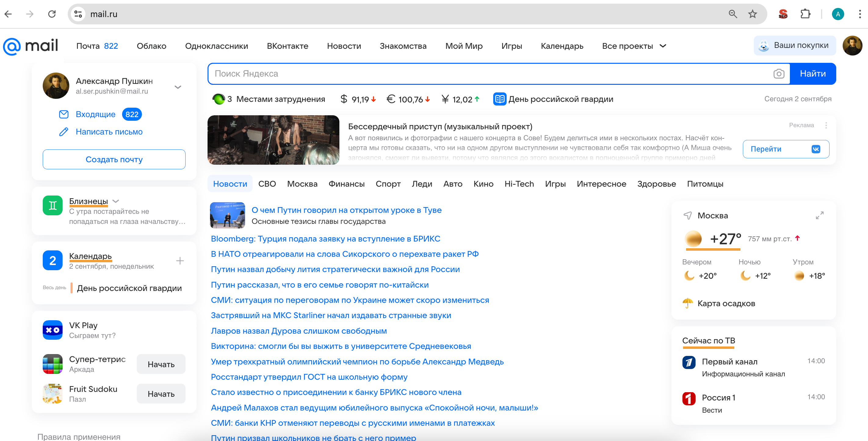Open ВКонтакте in the top navigation
This screenshot has height=441, width=868.
(288, 46)
